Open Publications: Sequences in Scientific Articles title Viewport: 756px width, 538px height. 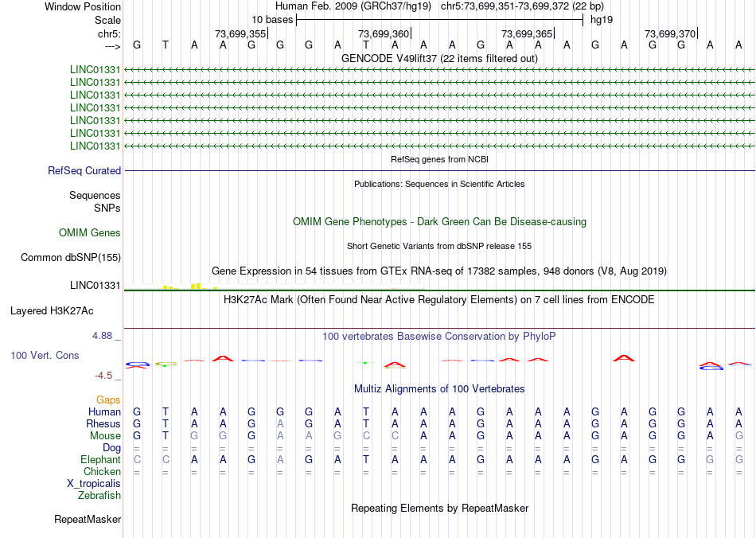(439, 184)
